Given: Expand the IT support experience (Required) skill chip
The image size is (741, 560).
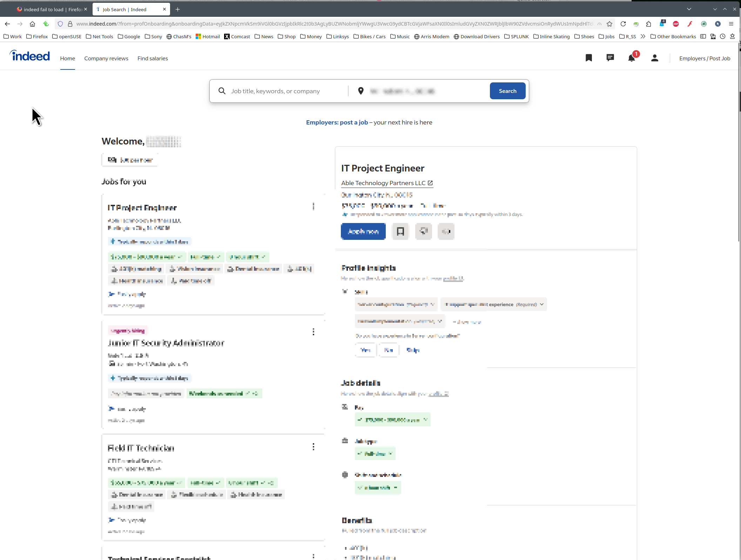Looking at the screenshot, I should coord(494,304).
